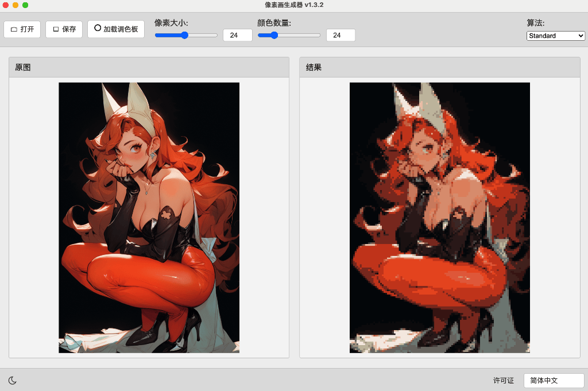Click the 原图 panel header

149,67
